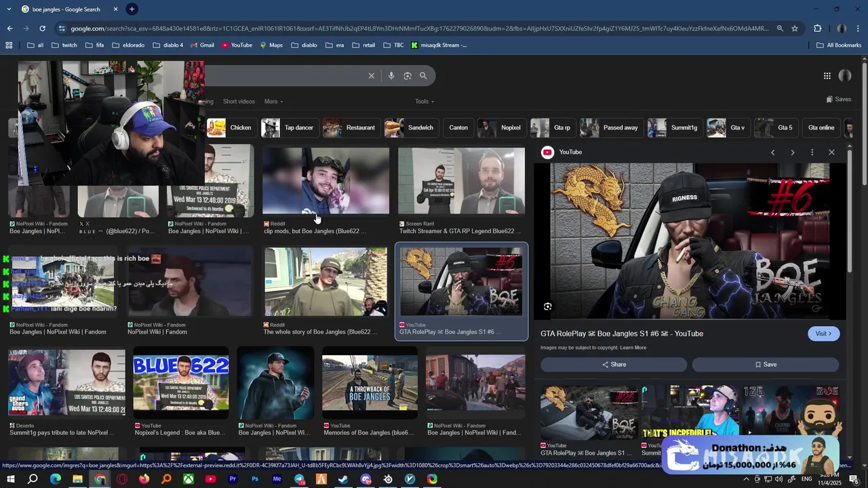Image resolution: width=868 pixels, height=488 pixels.
Task: Click the Visit button
Action: (x=823, y=333)
